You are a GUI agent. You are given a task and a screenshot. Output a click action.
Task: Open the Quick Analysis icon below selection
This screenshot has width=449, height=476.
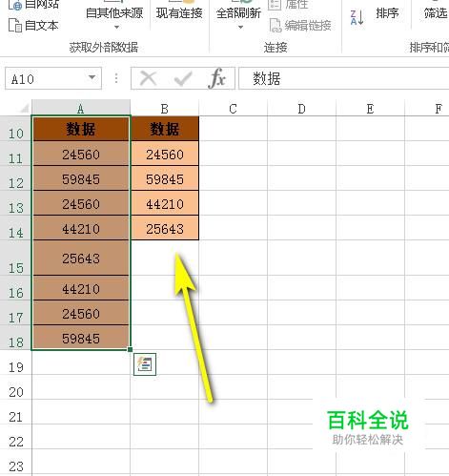coord(145,364)
